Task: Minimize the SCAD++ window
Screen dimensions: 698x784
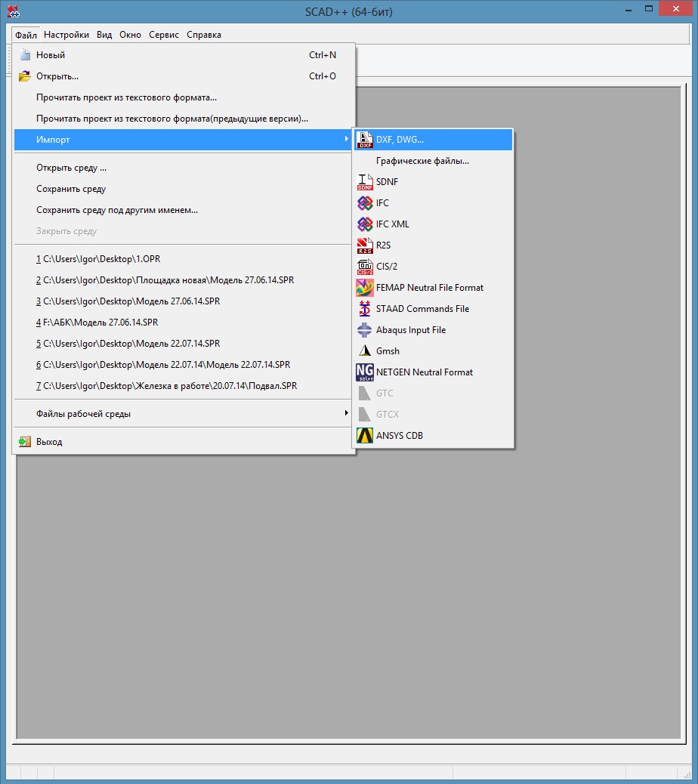Action: (x=629, y=8)
